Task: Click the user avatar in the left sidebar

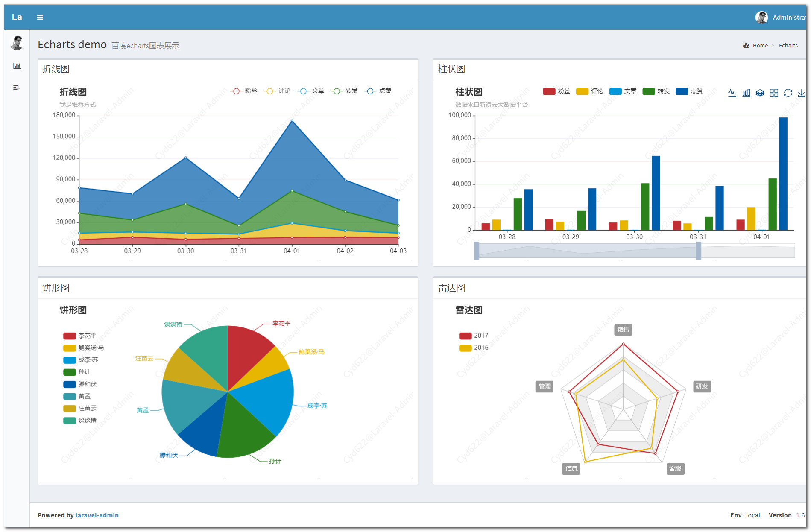Action: [x=17, y=43]
